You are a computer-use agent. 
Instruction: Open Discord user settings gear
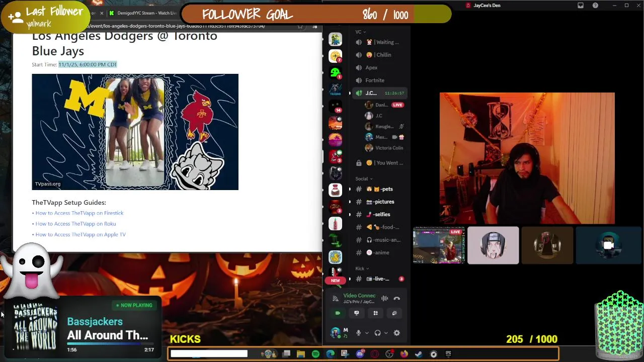(396, 333)
